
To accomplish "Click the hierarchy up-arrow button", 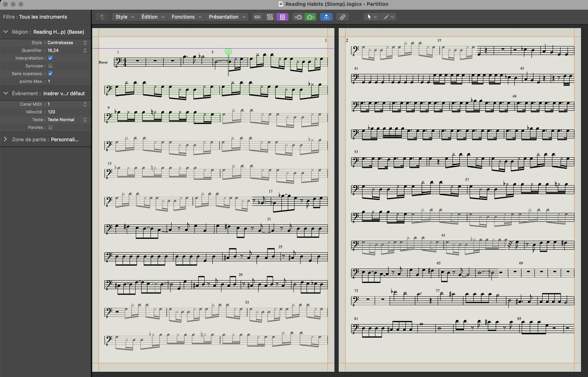I will click(102, 17).
